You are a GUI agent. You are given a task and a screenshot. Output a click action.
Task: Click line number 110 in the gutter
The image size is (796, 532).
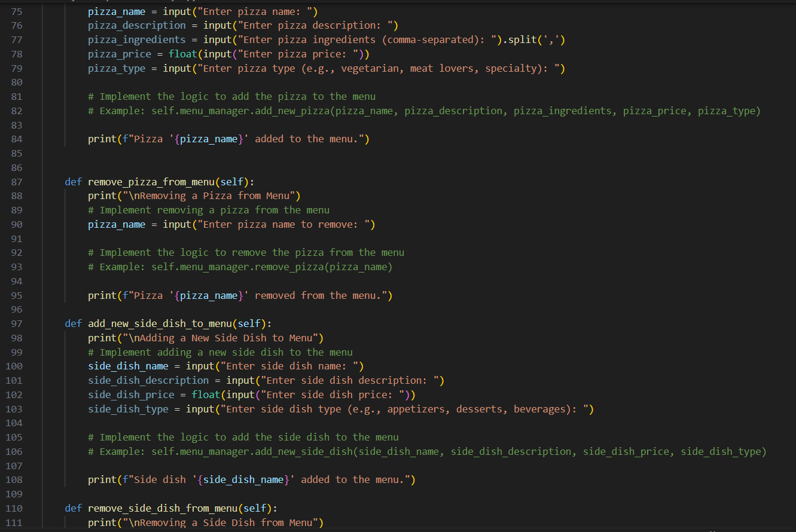(x=14, y=508)
